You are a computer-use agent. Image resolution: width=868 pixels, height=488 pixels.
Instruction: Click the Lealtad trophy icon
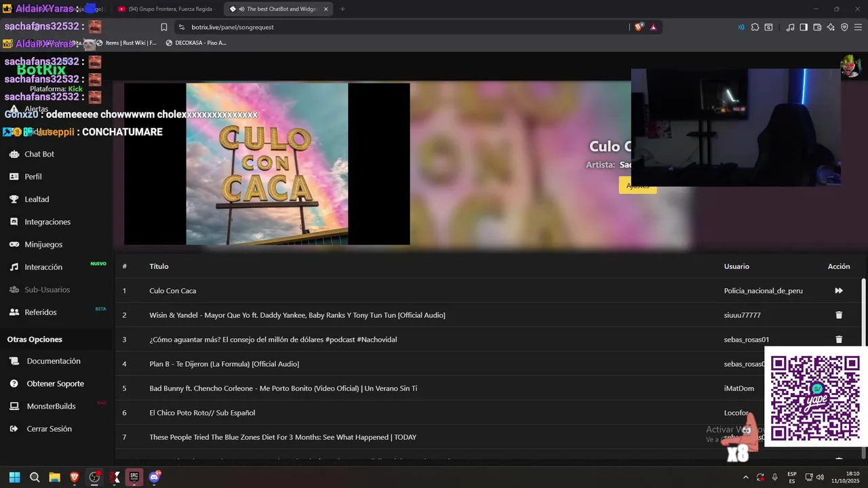click(x=14, y=199)
